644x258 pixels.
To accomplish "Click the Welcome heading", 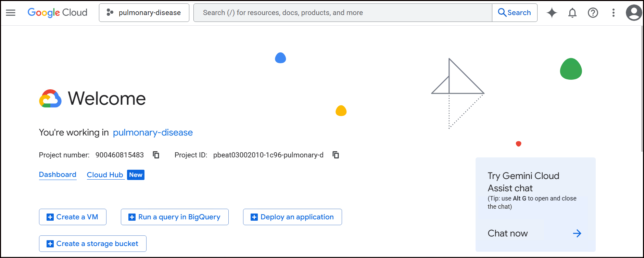I will [x=107, y=99].
